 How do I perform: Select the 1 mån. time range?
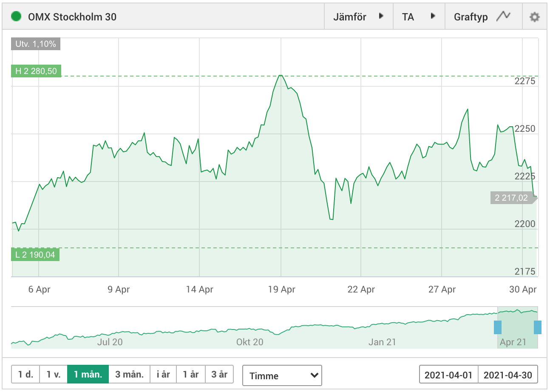tap(88, 375)
